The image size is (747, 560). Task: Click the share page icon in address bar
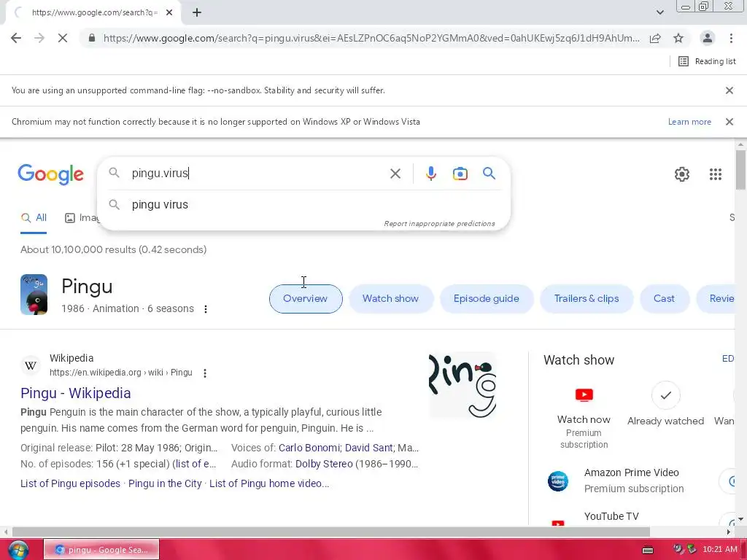click(655, 38)
